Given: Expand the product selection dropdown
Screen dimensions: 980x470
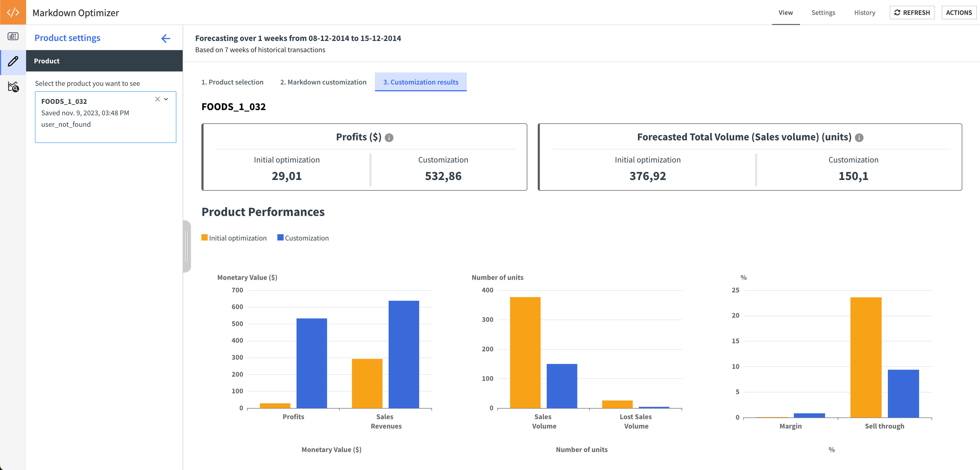Looking at the screenshot, I should pos(166,99).
